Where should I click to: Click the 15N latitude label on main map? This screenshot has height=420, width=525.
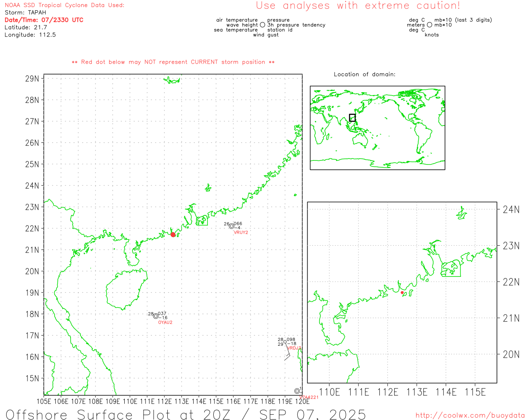point(32,379)
